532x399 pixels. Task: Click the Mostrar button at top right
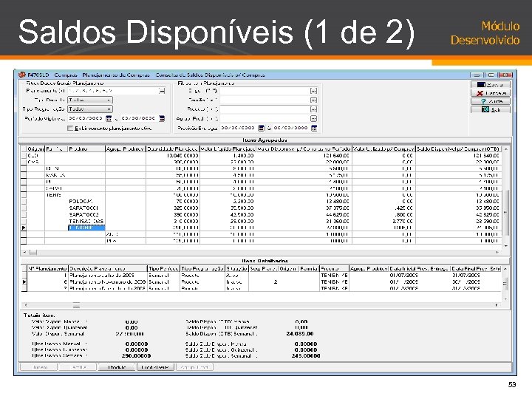[x=491, y=84]
